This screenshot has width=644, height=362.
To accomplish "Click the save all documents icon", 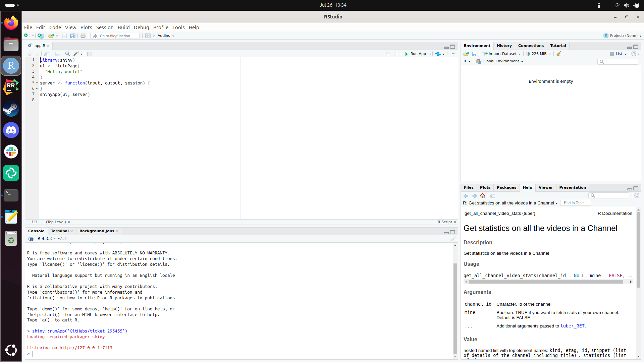I will point(72,36).
